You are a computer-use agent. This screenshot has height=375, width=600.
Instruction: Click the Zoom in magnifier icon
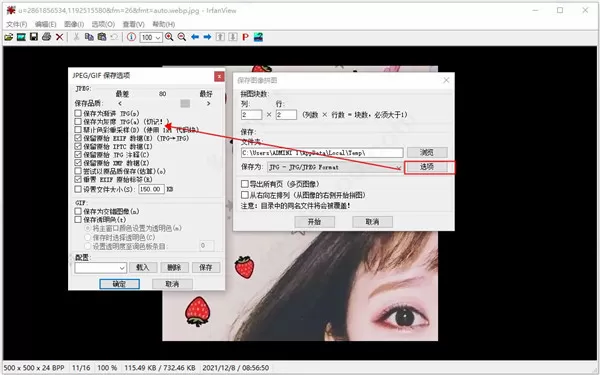click(x=169, y=37)
